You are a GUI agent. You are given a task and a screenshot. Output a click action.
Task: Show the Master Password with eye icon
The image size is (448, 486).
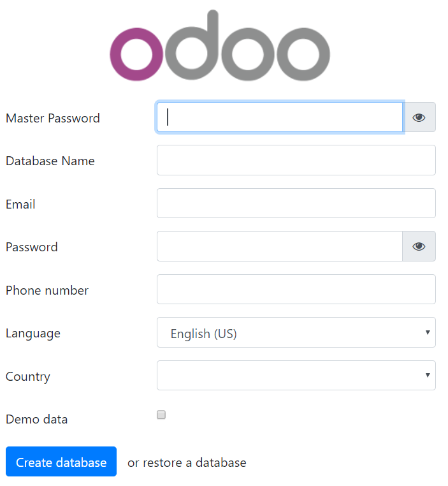click(419, 117)
